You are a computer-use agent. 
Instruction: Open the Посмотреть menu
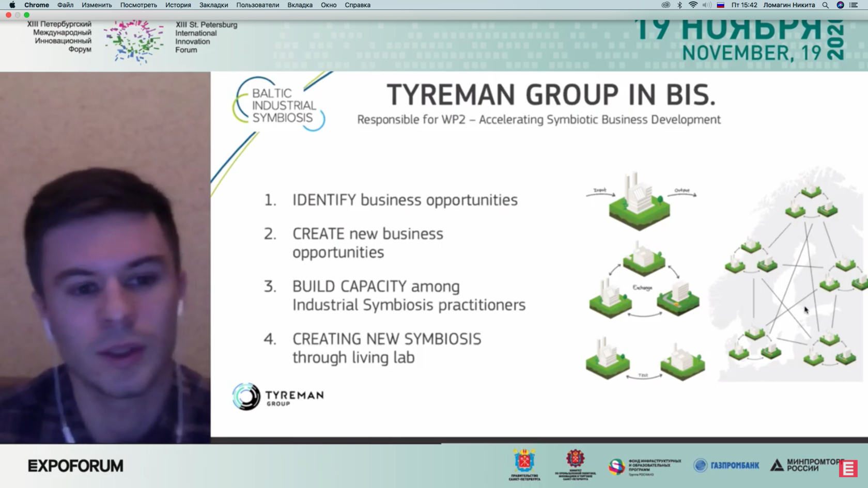tap(138, 5)
